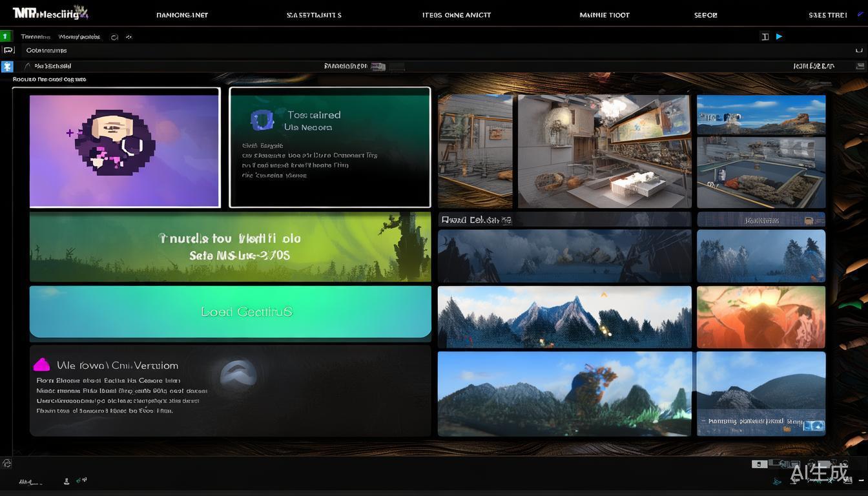Click the blue play arrow icon
The width and height of the screenshot is (868, 496).
click(x=779, y=37)
